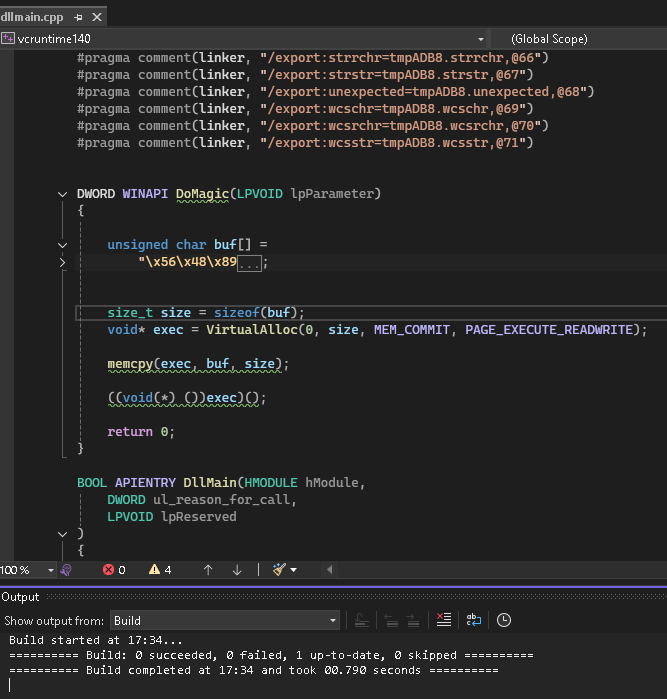Toggle output timestamps clock icon
The height and width of the screenshot is (699, 667).
click(504, 620)
